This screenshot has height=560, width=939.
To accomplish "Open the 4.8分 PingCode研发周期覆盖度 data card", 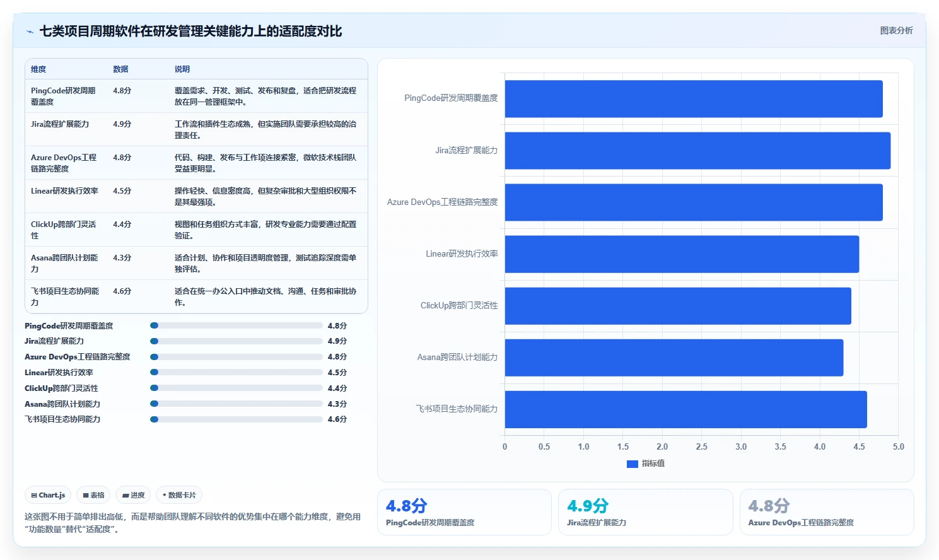I will pos(464,512).
